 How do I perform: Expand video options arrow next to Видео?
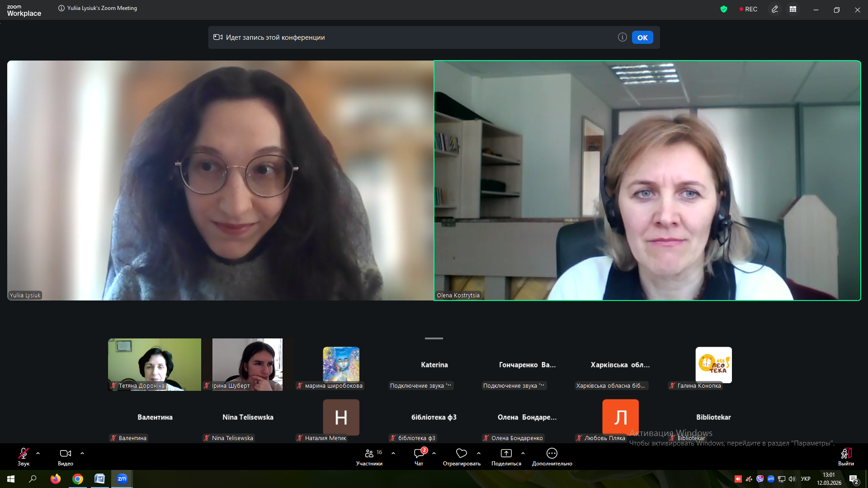82,453
